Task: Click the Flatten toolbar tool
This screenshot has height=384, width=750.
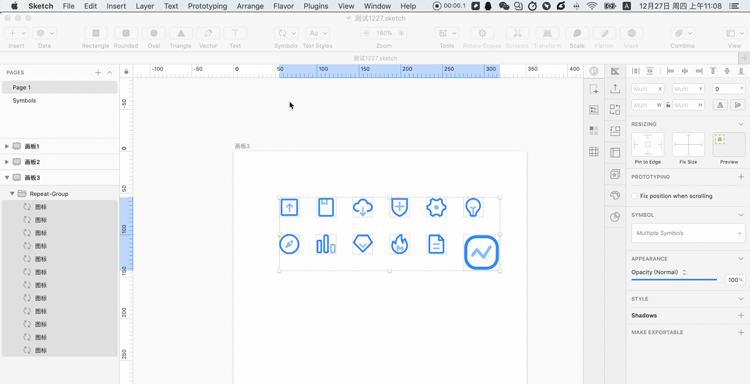Action: tap(604, 33)
